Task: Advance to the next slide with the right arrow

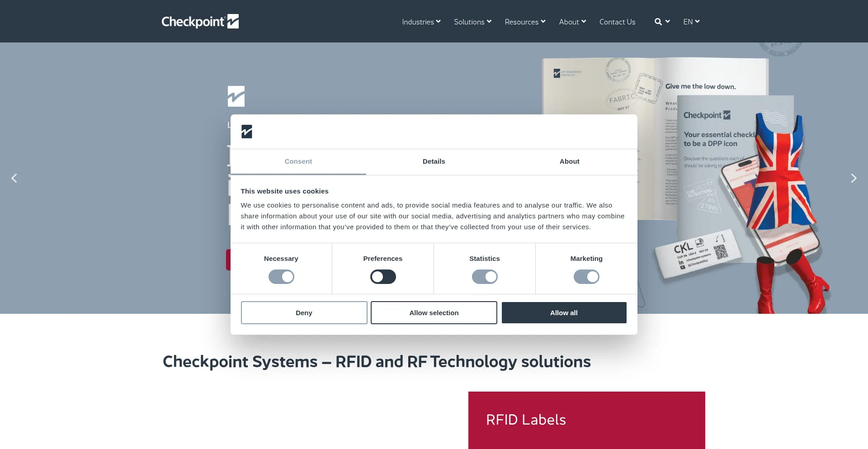Action: tap(854, 178)
